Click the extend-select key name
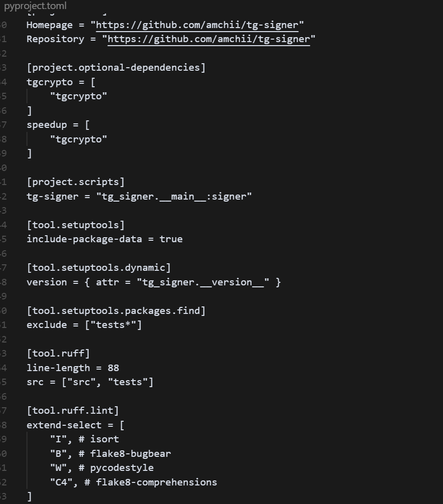Screen dimensions: 443x504 58,425
